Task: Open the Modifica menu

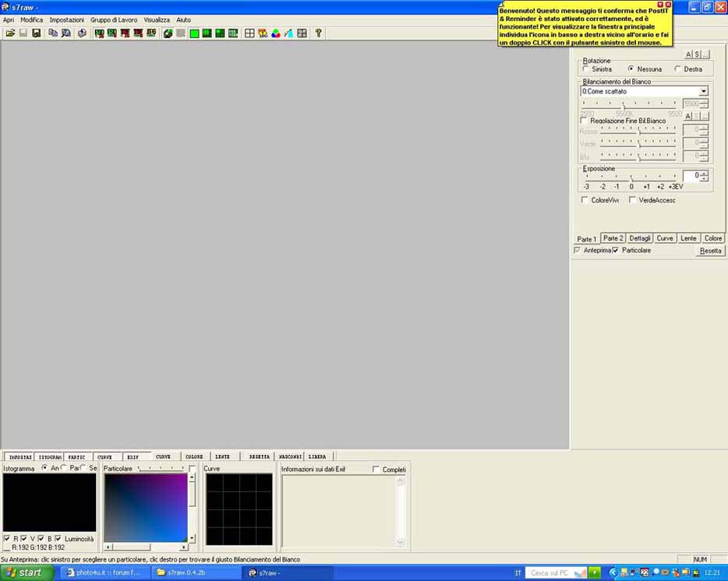Action: [x=32, y=20]
